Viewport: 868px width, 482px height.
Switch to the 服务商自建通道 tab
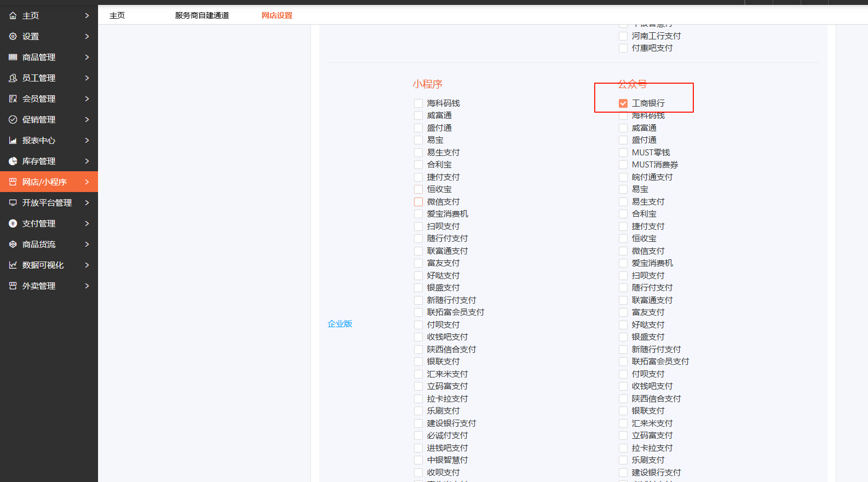[202, 15]
